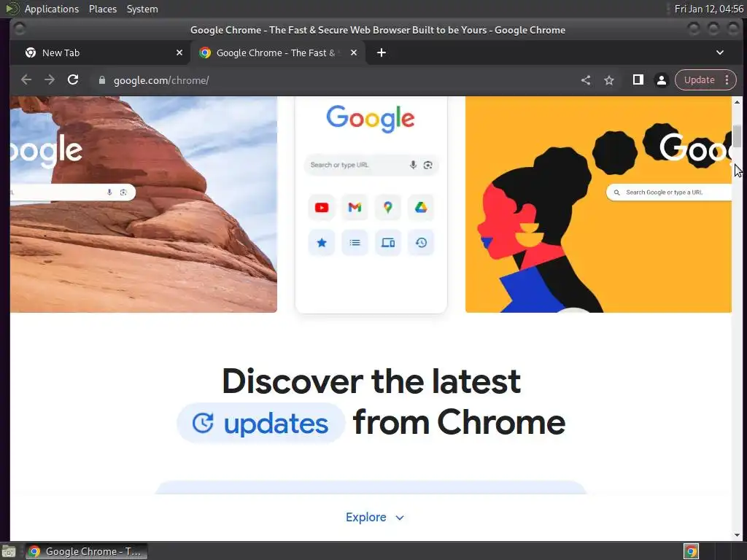
Task: Click the chevron next to Explore
Action: [400, 518]
